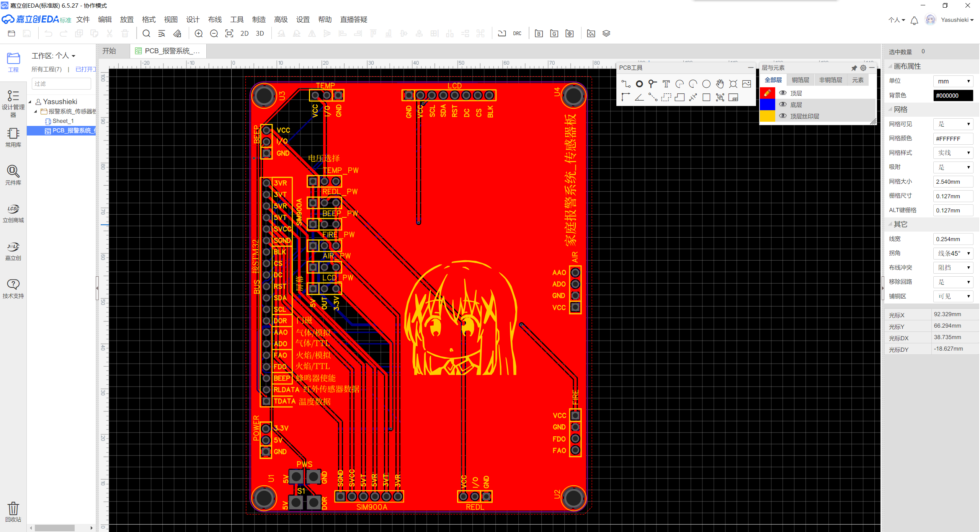Collapse the Yasushieki project tree node

tap(30, 102)
